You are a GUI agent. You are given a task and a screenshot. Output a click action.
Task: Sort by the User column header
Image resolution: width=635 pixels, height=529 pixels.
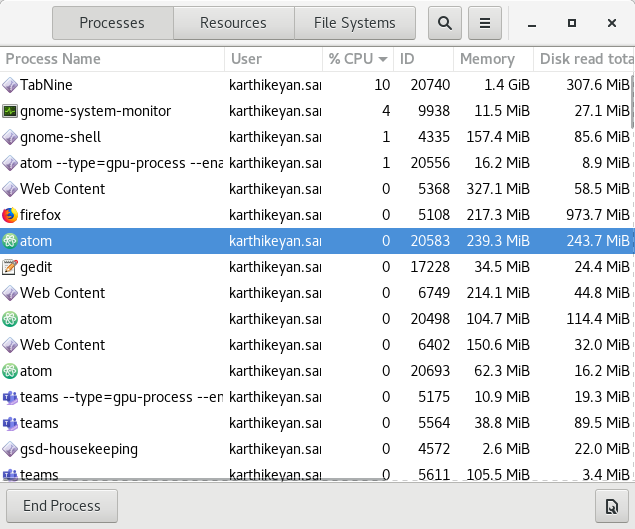273,59
